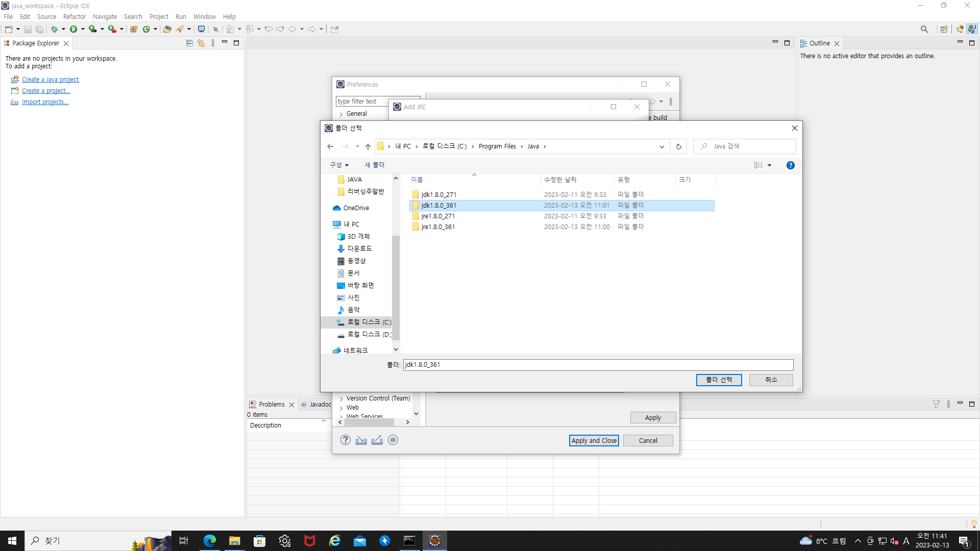Open the view options dropdown arrow

point(769,165)
